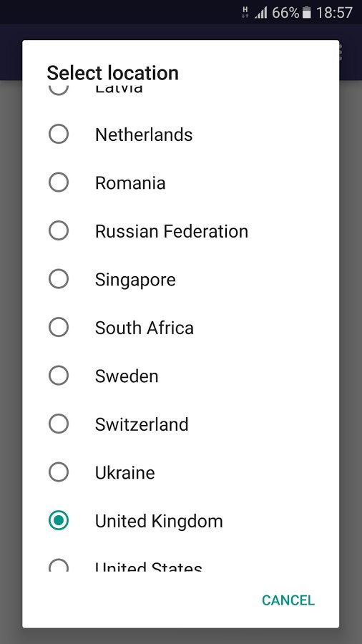Image resolution: width=362 pixels, height=644 pixels.
Task: Tap the Switzerland list entry text
Action: pos(142,424)
